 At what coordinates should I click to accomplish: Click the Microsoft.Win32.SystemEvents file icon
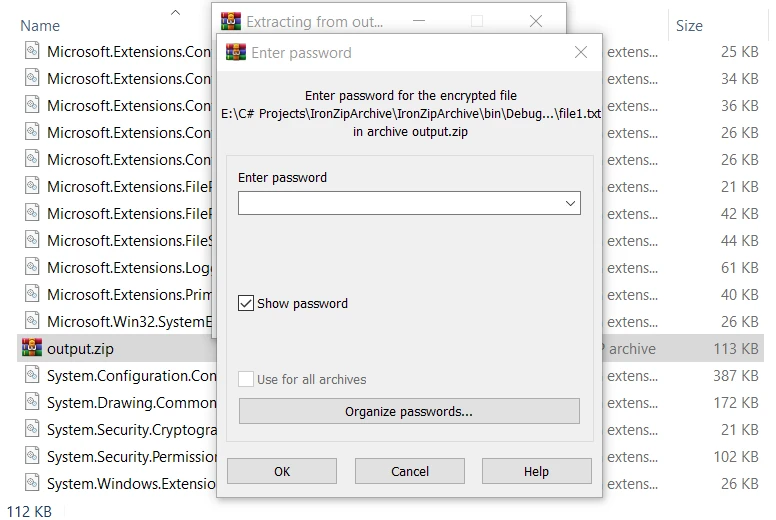click(x=32, y=322)
